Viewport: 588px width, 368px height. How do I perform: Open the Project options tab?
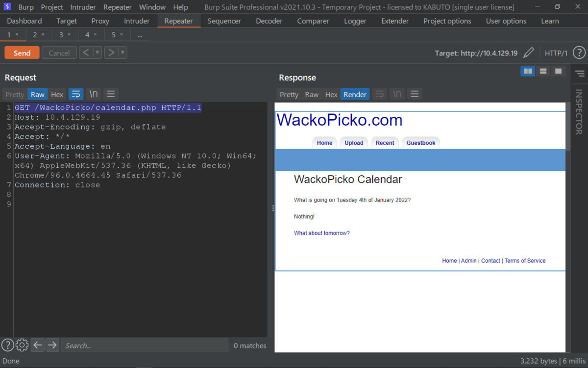[x=447, y=21]
